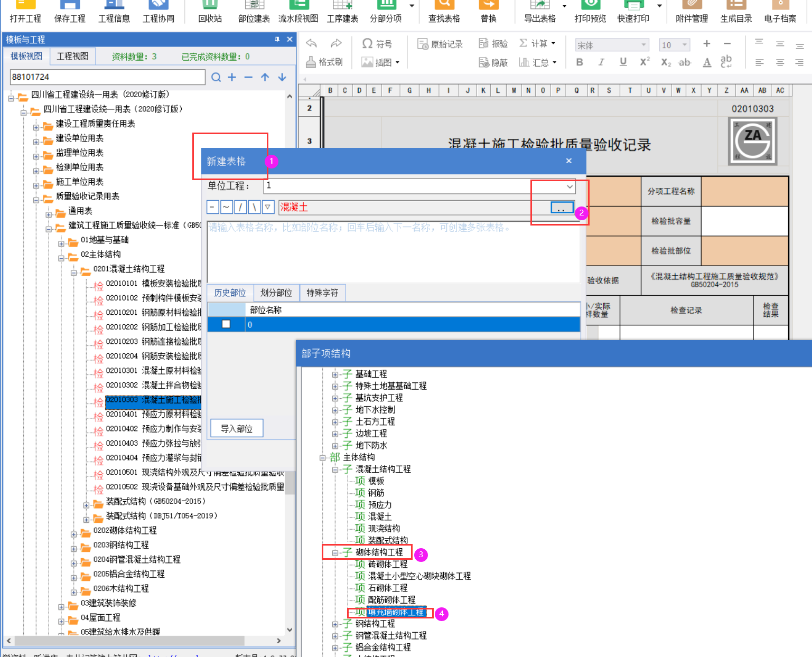Pin the 模板与工程 panel

click(277, 40)
